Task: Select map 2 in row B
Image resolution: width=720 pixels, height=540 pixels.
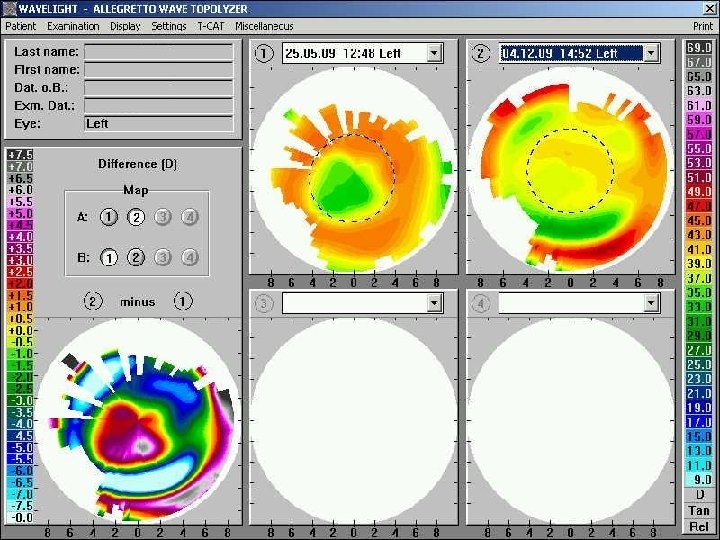Action: coord(135,258)
